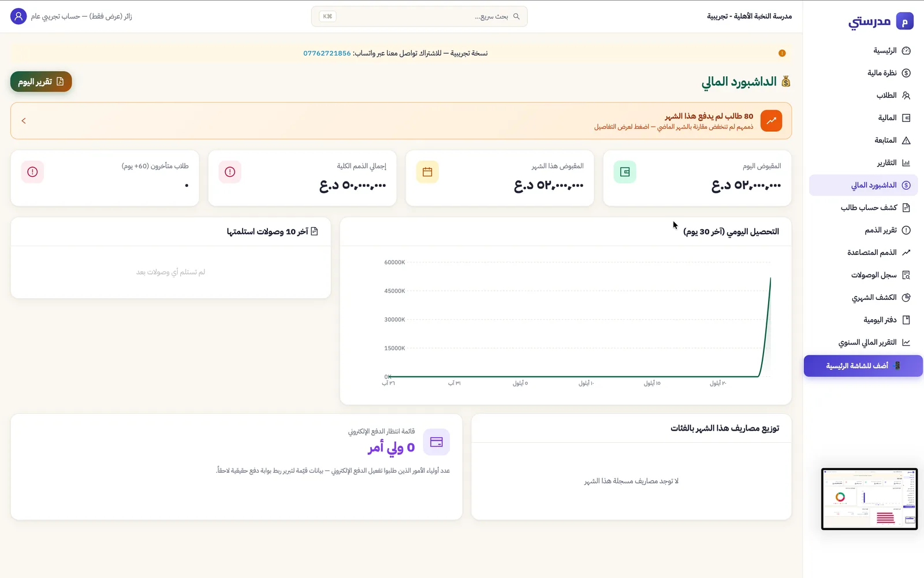Screen dimensions: 924x578
Task: Click the المالية wallet icon in sidebar
Action: pos(906,118)
